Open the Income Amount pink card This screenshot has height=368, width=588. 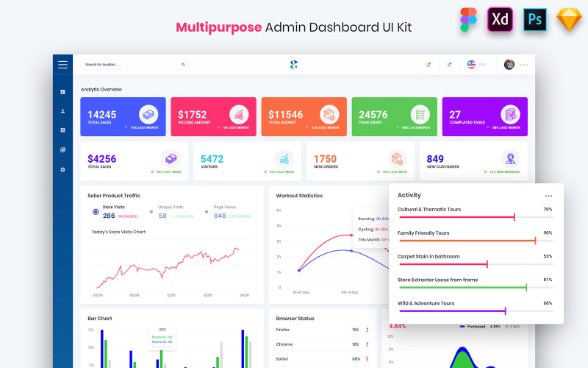tap(213, 117)
